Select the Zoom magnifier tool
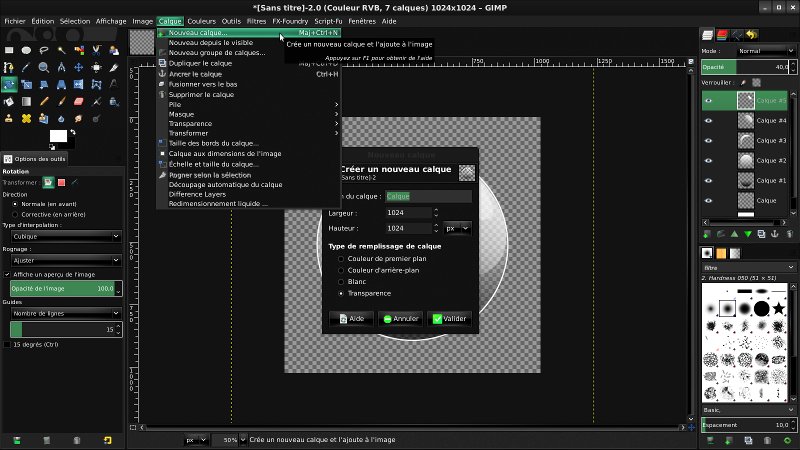 (44, 67)
